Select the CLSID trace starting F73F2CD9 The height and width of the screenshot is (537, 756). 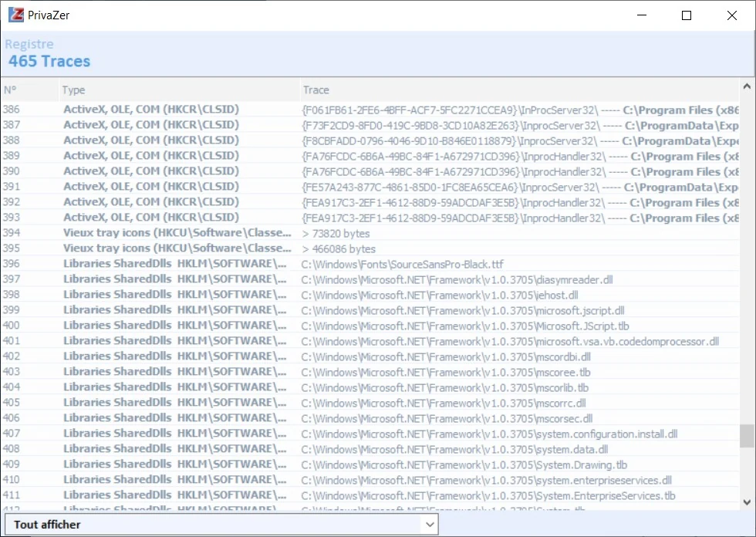pos(370,125)
